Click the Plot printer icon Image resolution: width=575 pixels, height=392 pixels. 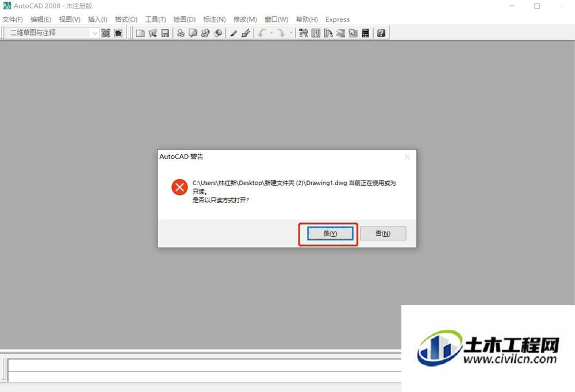(x=181, y=33)
